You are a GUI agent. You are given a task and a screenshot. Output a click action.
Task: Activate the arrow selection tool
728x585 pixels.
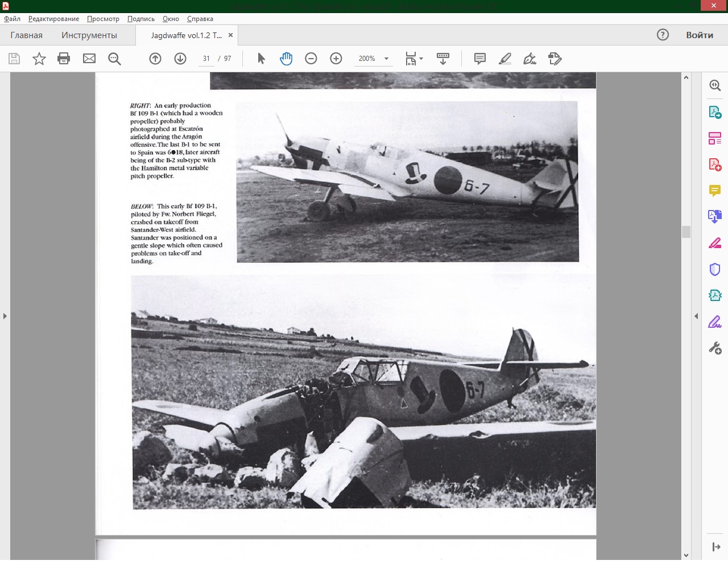click(x=261, y=59)
